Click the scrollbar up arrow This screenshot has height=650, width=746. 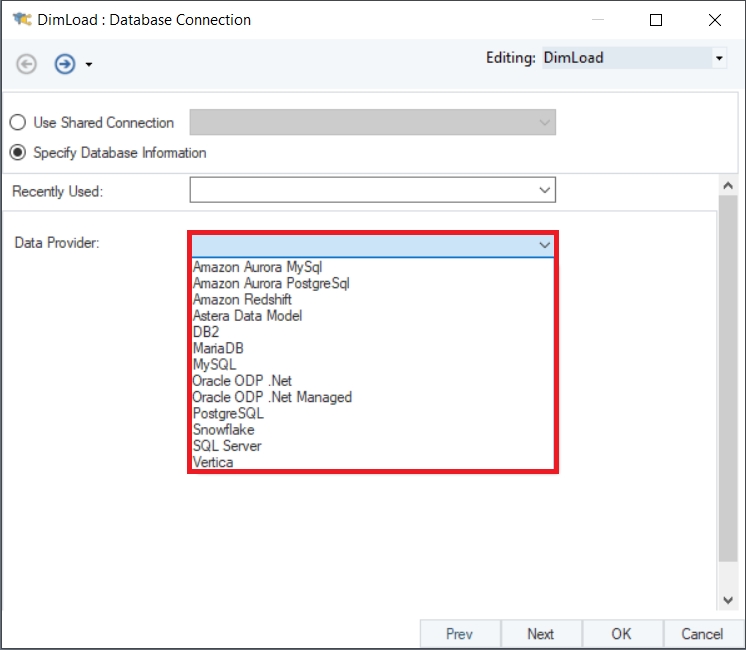pyautogui.click(x=728, y=186)
